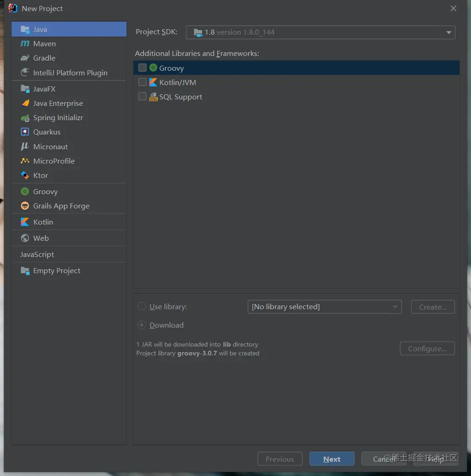Click the Create... library button

(433, 307)
